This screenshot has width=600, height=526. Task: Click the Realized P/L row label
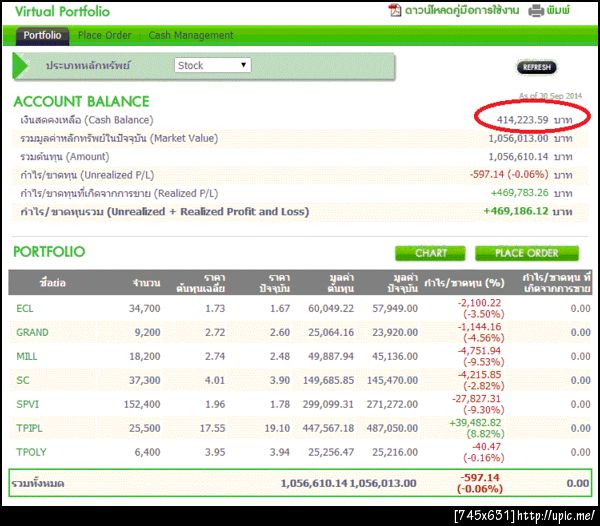tap(119, 194)
